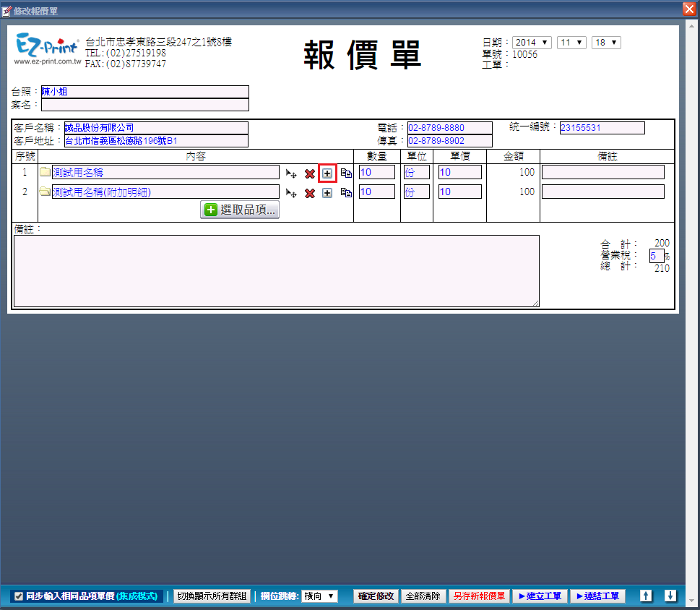
Task: Click the move cursor icon in row 2
Action: [x=291, y=193]
